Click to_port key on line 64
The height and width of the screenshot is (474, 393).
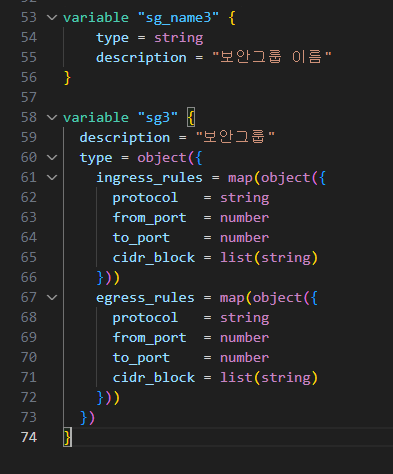(x=141, y=238)
